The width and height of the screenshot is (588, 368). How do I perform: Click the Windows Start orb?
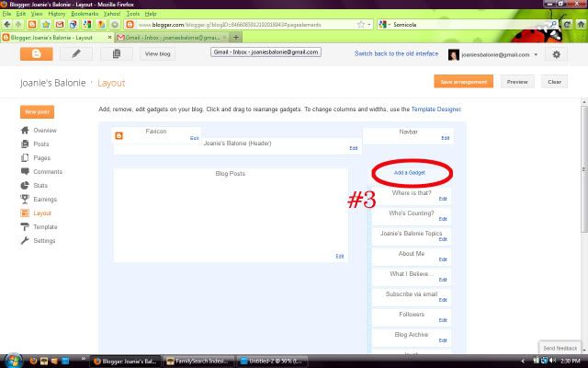12,360
